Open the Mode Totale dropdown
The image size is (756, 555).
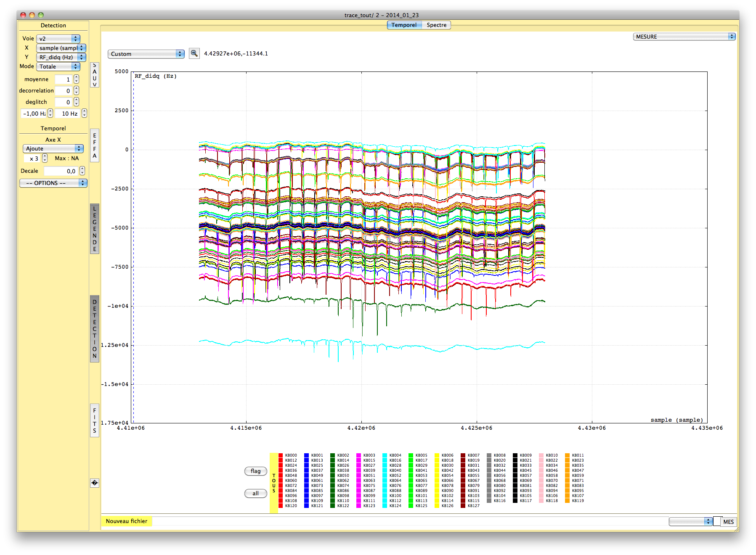[58, 66]
